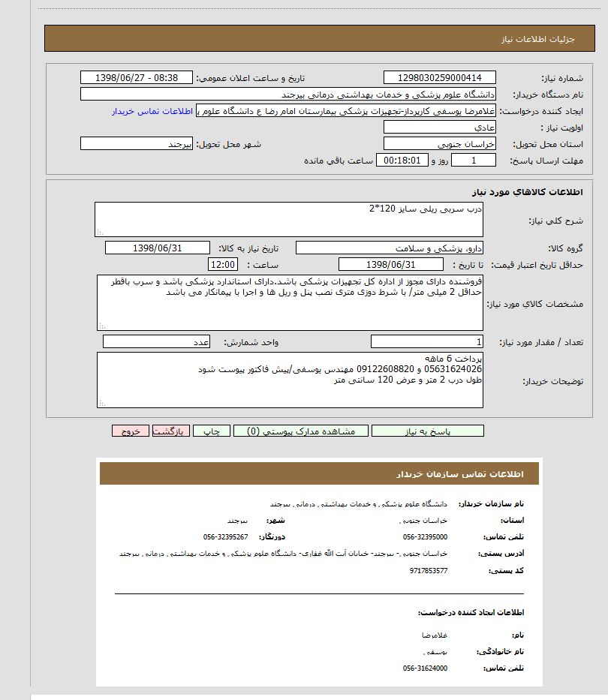The width and height of the screenshot is (608, 700).
Task: Click inside the توضیحات خریدار textarea
Action: (x=290, y=380)
